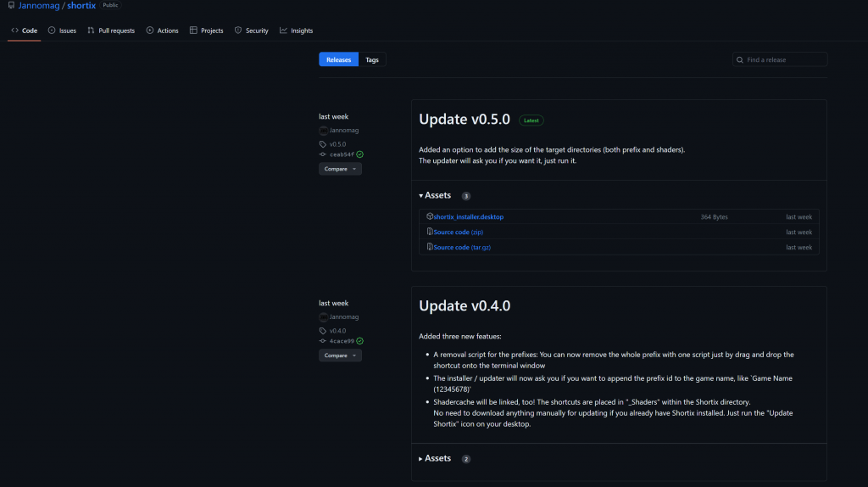Show the Insights tab
The width and height of the screenshot is (868, 487).
[x=296, y=31]
